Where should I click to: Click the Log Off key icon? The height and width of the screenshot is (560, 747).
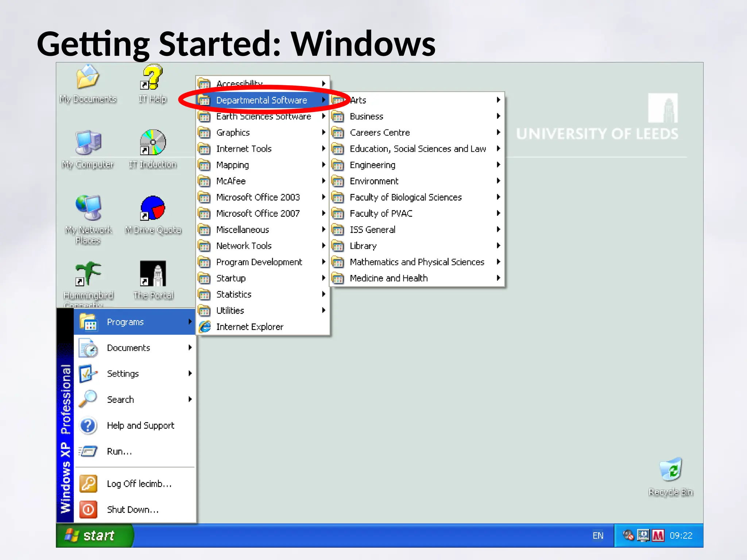[88, 483]
